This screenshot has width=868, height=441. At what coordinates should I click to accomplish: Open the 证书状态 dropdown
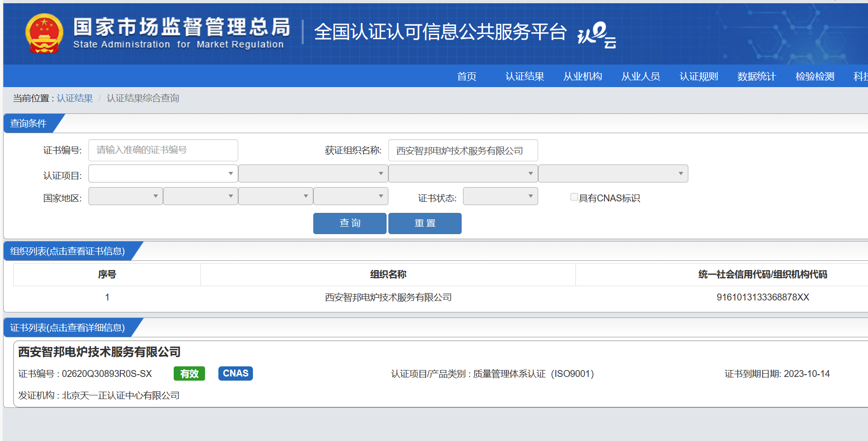point(500,196)
